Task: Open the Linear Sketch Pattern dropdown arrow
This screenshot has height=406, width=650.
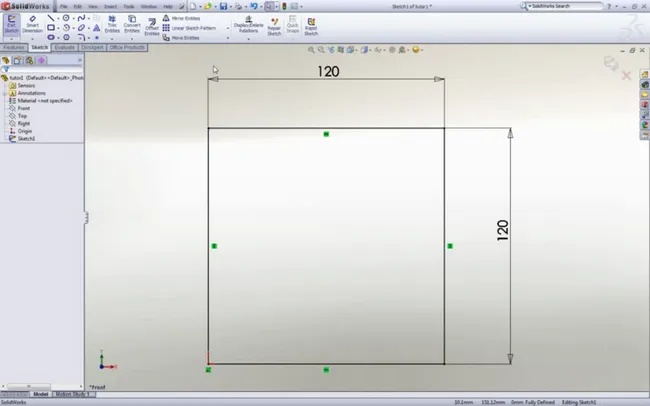Action: click(x=228, y=28)
